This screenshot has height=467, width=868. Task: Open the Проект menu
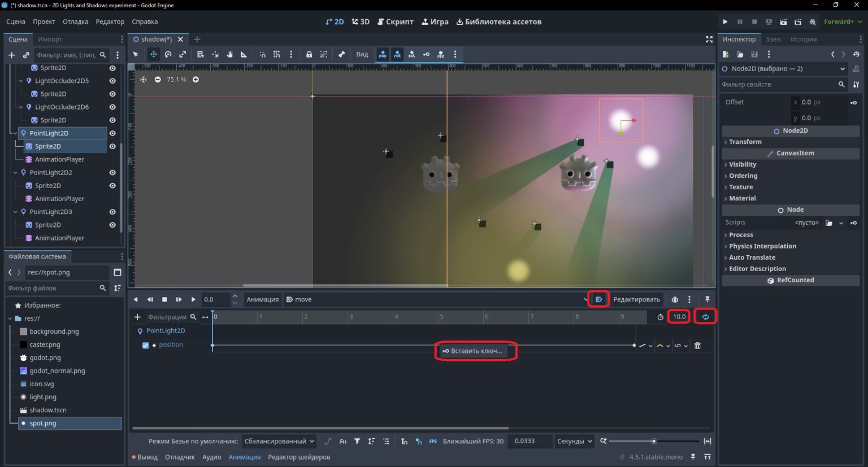tap(44, 21)
